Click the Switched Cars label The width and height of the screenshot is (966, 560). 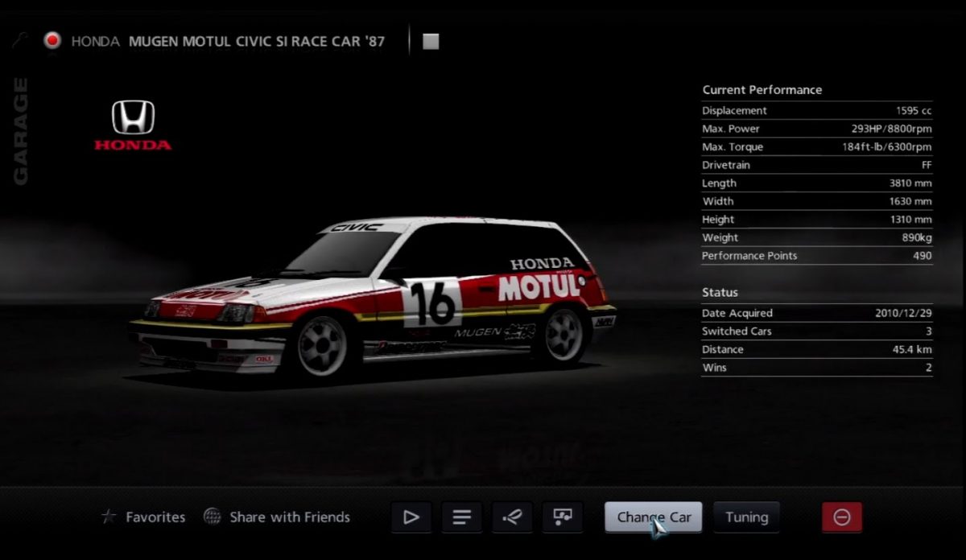pos(738,331)
